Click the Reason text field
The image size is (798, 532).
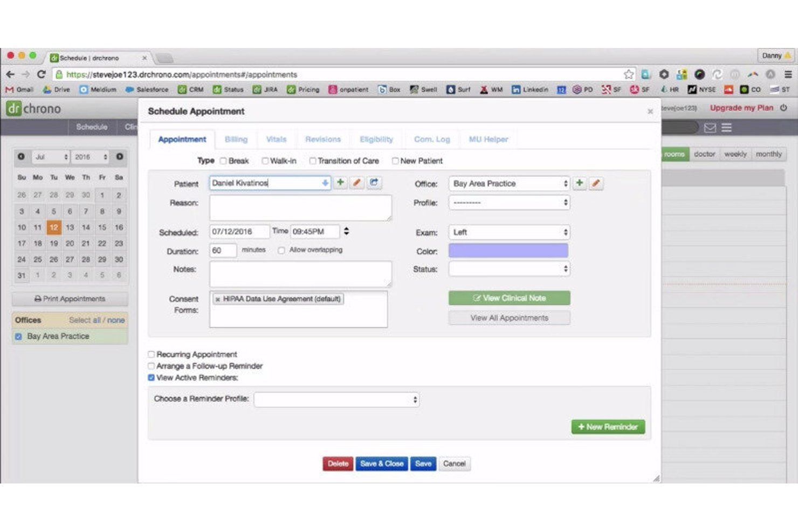[x=300, y=208]
